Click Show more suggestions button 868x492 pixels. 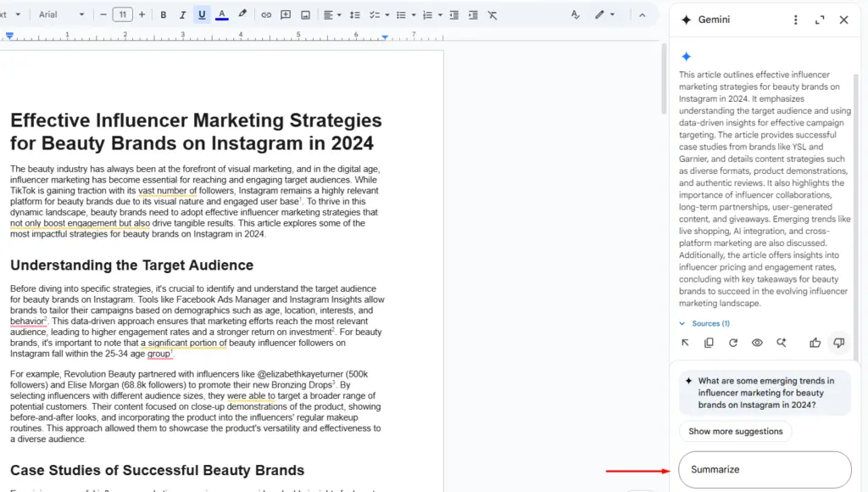click(735, 431)
